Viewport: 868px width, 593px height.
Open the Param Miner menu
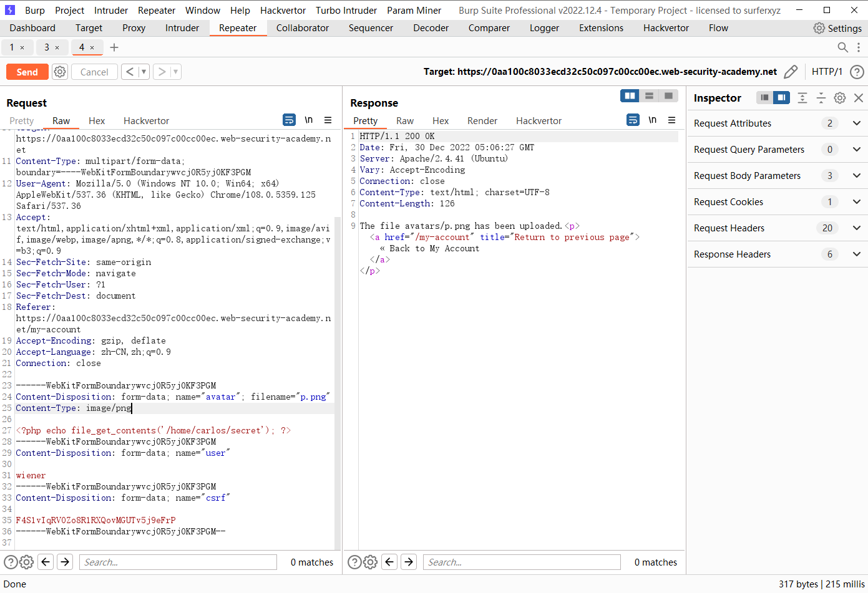pyautogui.click(x=414, y=10)
